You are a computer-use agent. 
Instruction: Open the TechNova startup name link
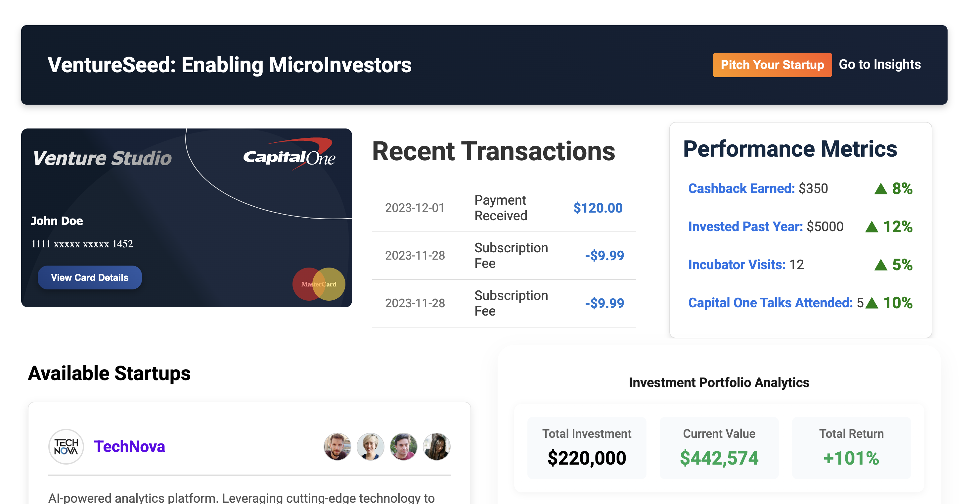pos(129,446)
